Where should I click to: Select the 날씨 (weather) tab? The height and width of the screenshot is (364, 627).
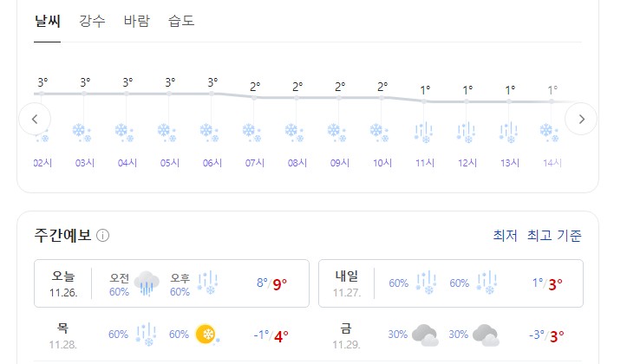tap(47, 21)
